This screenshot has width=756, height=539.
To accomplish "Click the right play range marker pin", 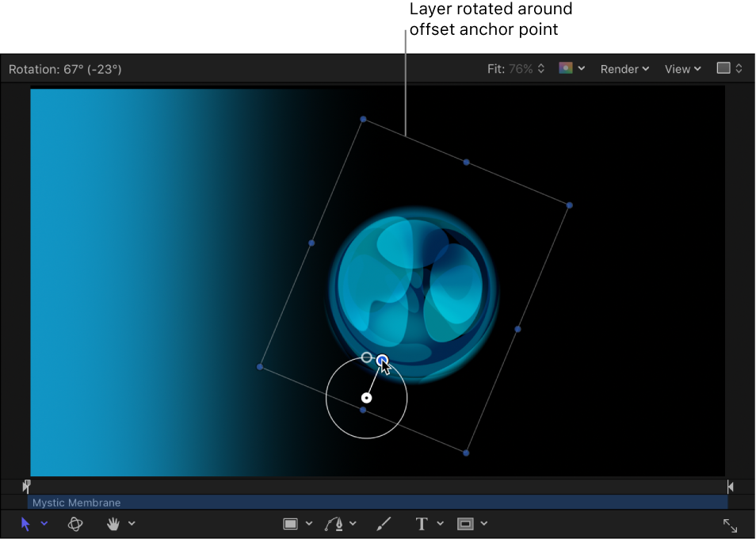I will pos(730,486).
